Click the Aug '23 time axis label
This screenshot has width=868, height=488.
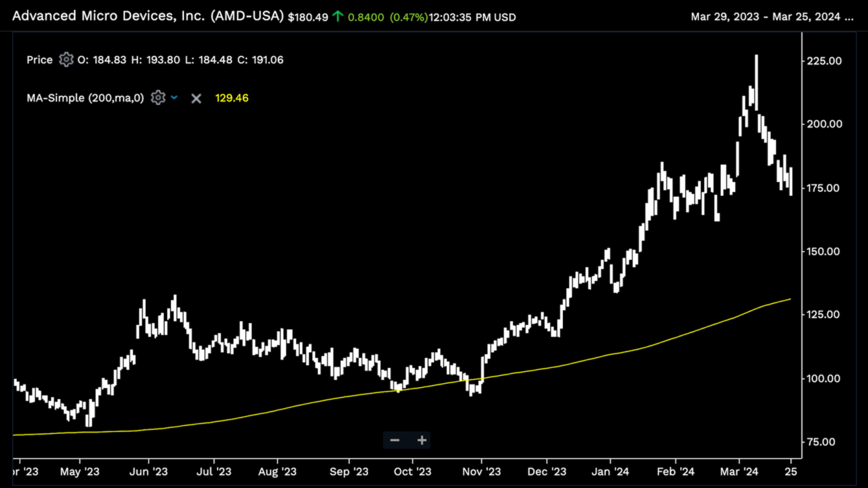point(277,472)
